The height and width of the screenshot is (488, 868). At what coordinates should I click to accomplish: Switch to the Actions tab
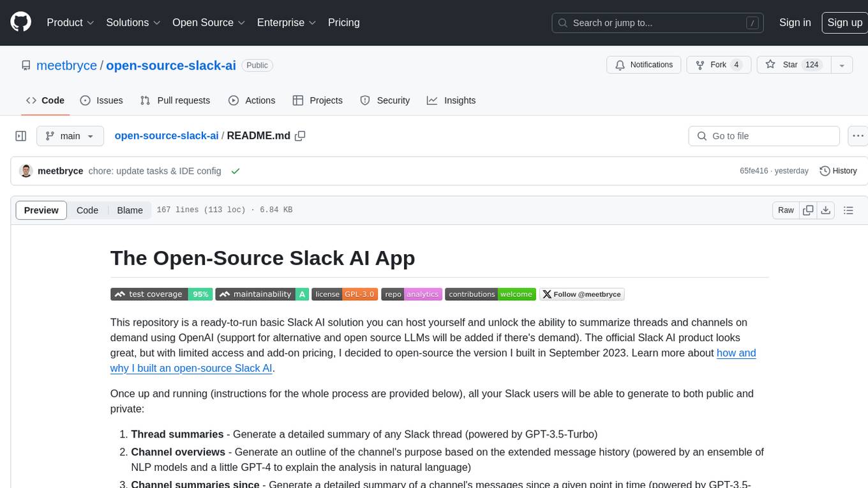pos(251,100)
